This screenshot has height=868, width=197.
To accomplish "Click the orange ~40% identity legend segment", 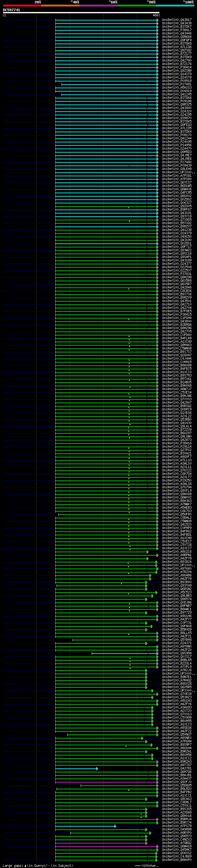I will [x=60, y=6].
